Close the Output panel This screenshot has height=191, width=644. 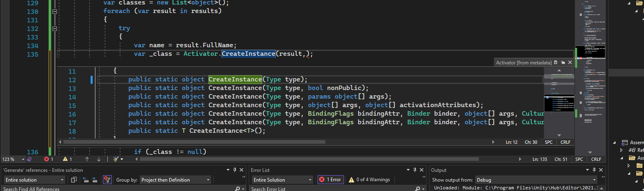[601, 170]
